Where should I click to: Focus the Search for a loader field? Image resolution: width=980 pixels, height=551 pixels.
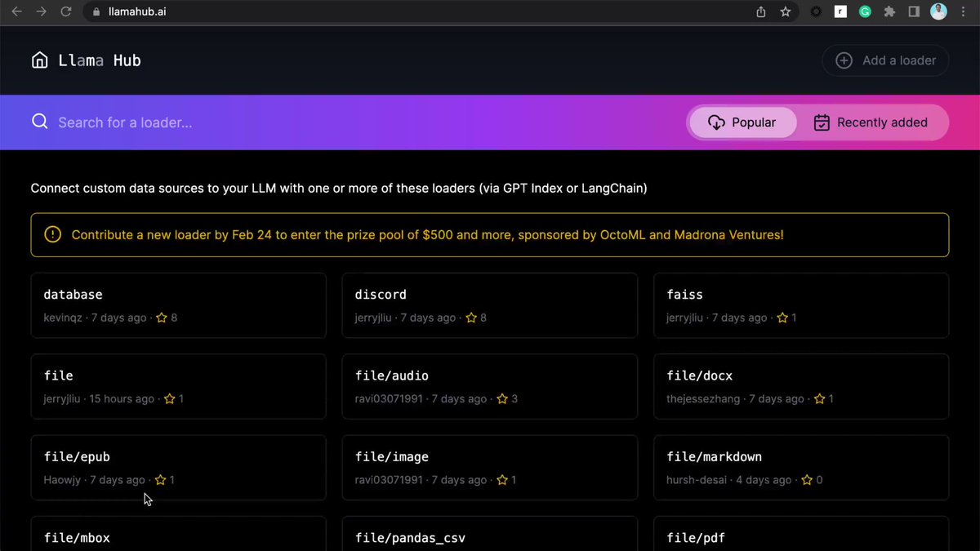(351, 122)
